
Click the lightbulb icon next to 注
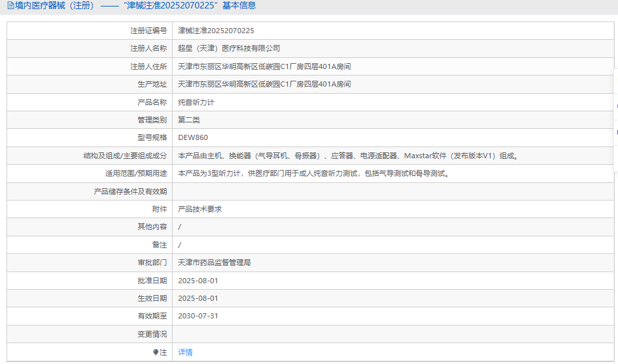point(156,352)
